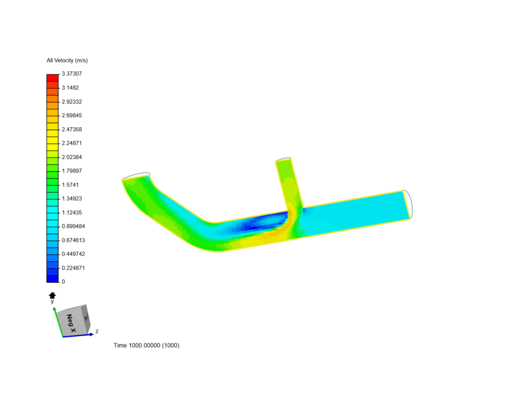Click the legend value 1.5741

[x=70, y=185]
